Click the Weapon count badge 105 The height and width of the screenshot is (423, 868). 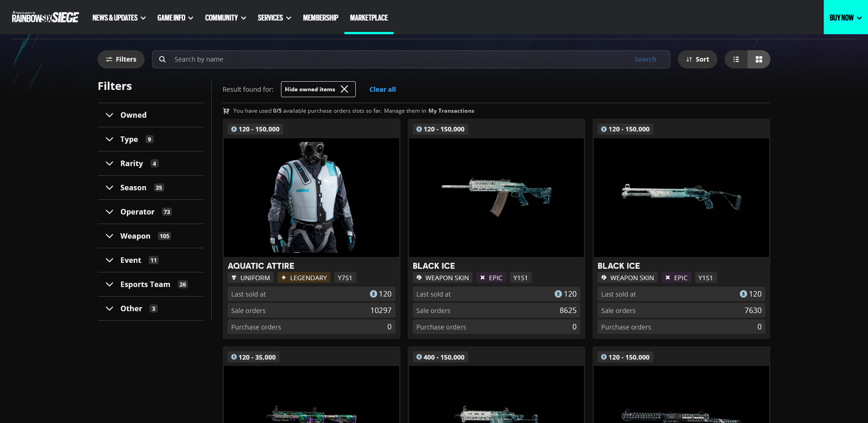point(164,236)
